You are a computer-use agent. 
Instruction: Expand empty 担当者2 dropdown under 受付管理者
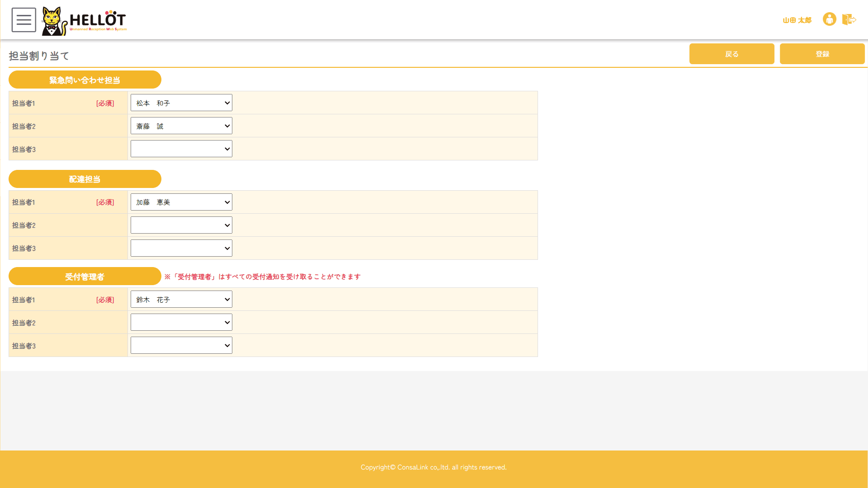(181, 323)
